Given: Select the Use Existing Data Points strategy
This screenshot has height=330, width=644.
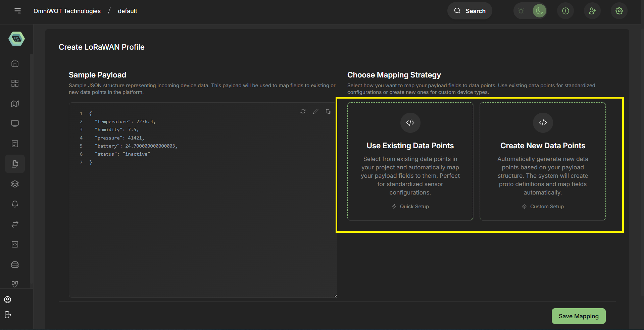Looking at the screenshot, I should point(410,161).
